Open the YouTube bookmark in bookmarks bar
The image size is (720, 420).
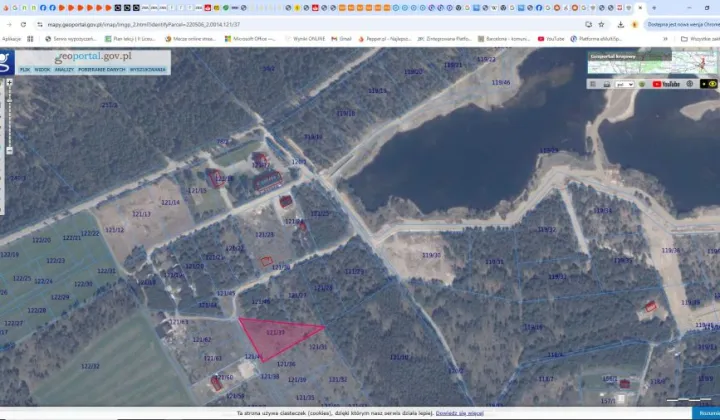(x=551, y=39)
